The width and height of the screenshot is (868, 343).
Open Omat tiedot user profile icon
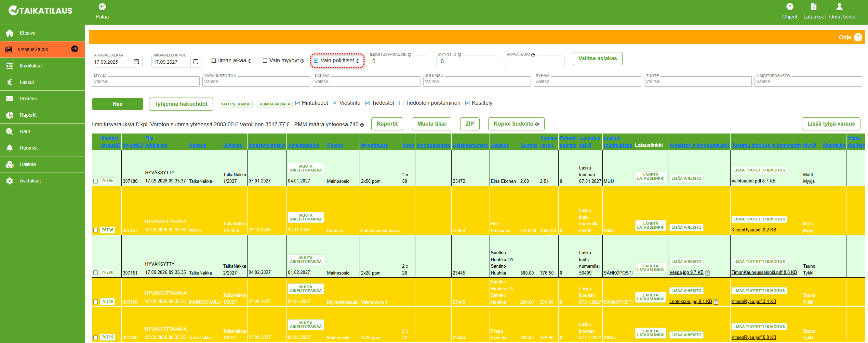point(839,7)
